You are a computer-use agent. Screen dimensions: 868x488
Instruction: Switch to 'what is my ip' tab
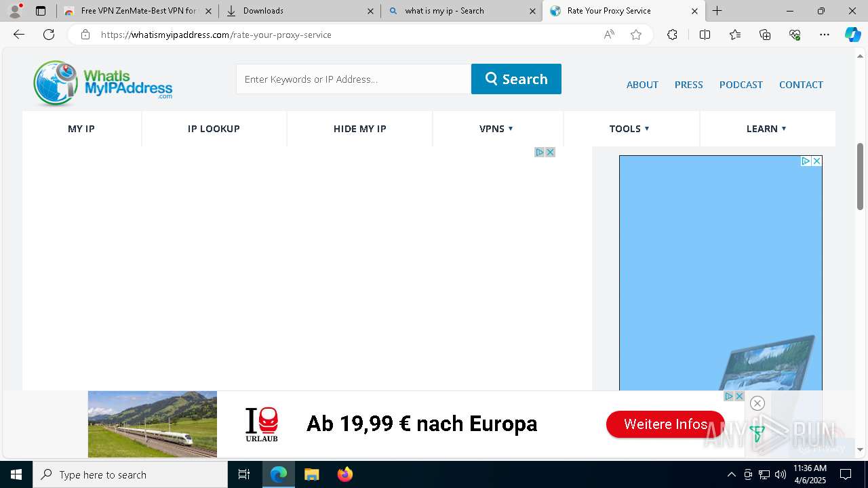pyautogui.click(x=461, y=11)
